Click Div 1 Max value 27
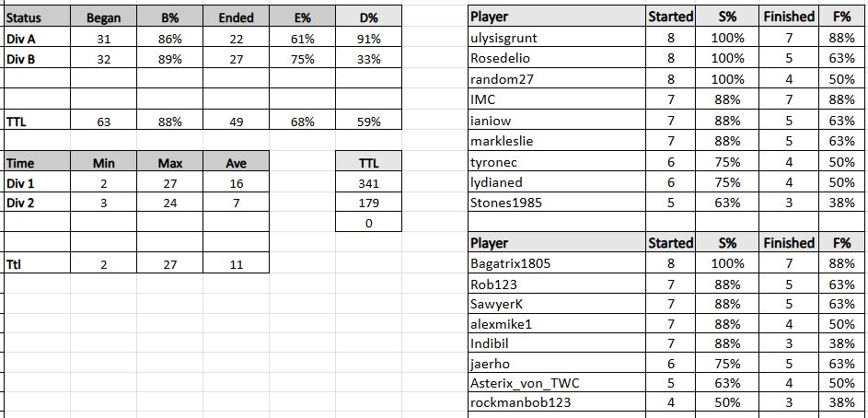Screen dimensions: 868x418 (x=170, y=182)
